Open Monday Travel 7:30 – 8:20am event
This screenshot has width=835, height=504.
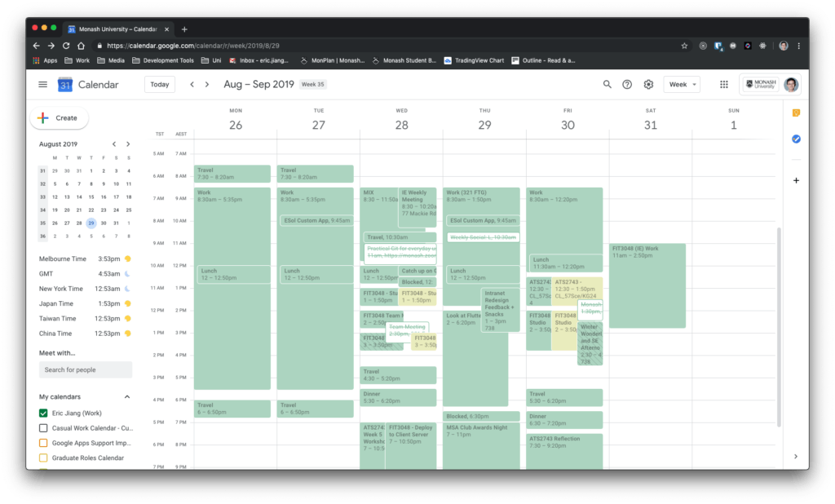click(232, 174)
